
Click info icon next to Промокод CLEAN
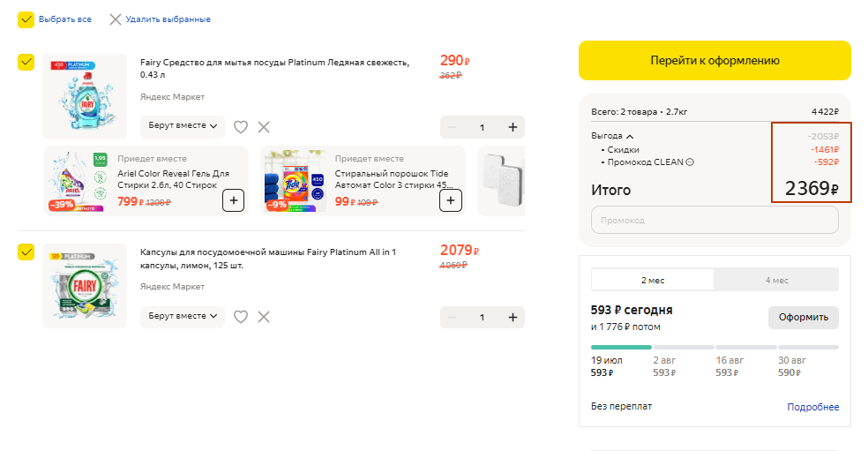coord(690,162)
